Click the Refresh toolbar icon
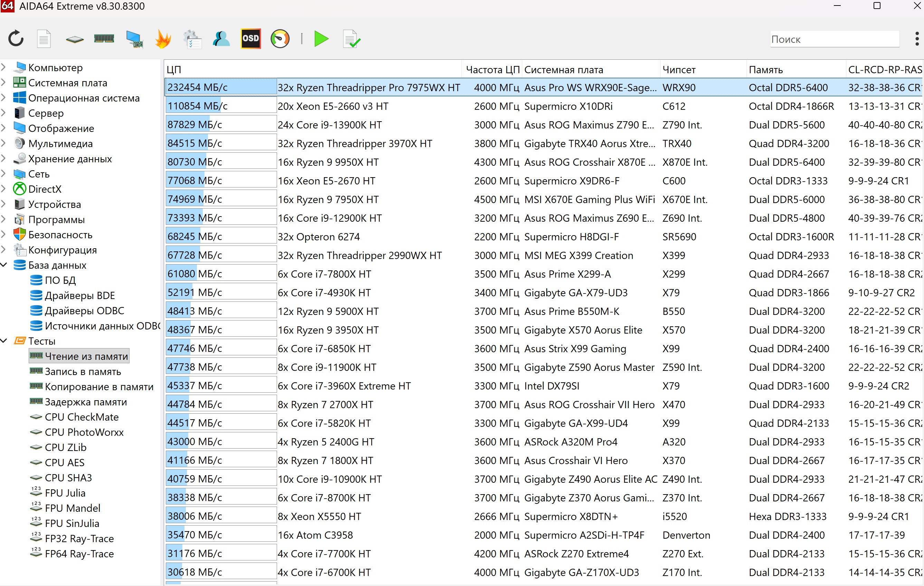Image resolution: width=924 pixels, height=586 pixels. 16,39
